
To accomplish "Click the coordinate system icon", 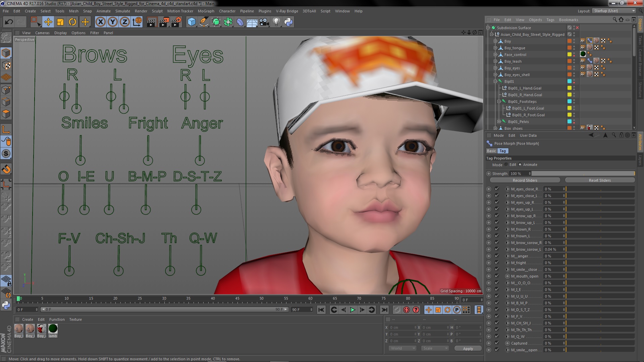I will (137, 22).
